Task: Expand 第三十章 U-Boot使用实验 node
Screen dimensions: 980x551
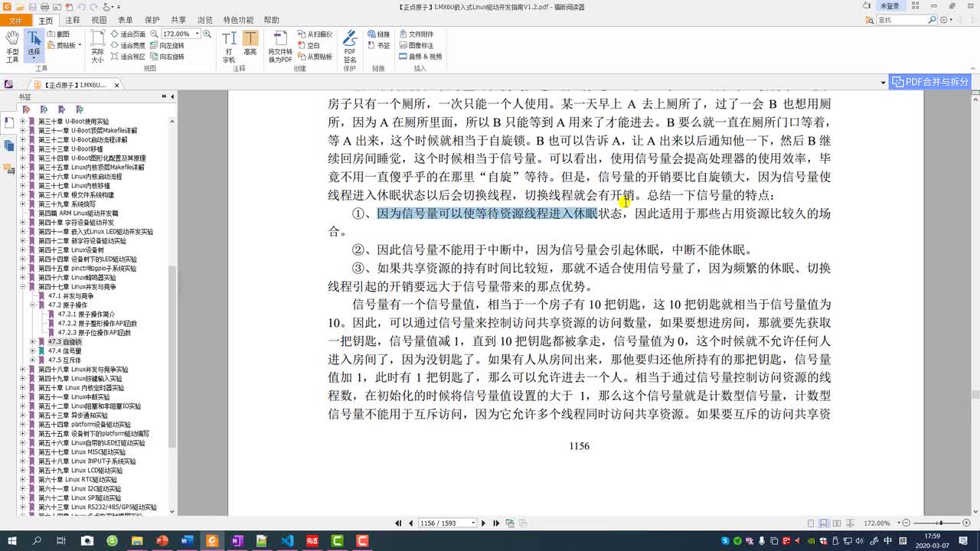Action: (23, 121)
